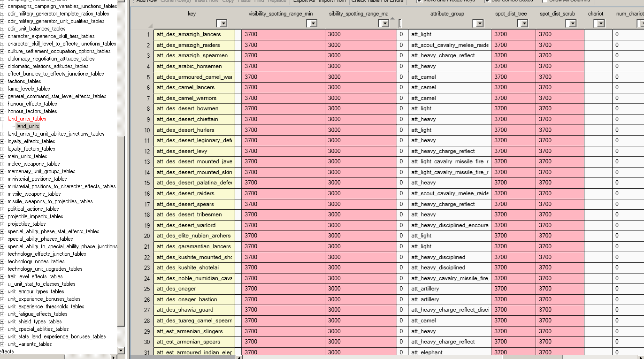Expand the projectiles_tables node
Viewport: 644px width, 359px height.
pyautogui.click(x=3, y=224)
